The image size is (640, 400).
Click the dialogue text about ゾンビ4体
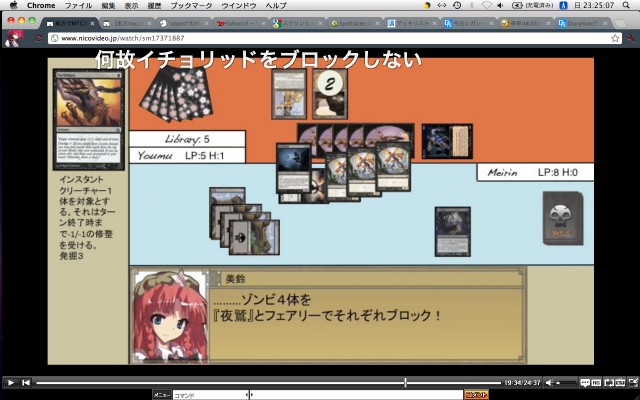tap(327, 308)
